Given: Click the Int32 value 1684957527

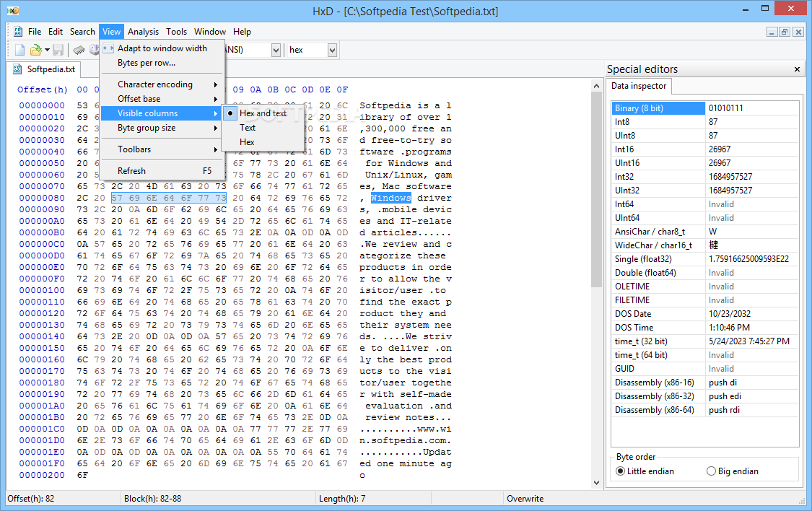Looking at the screenshot, I should 730,177.
